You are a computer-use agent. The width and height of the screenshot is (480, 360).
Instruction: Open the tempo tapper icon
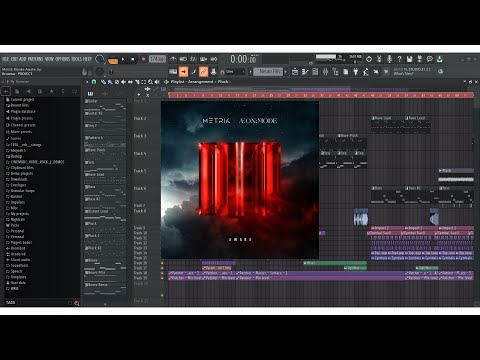[x=366, y=72]
